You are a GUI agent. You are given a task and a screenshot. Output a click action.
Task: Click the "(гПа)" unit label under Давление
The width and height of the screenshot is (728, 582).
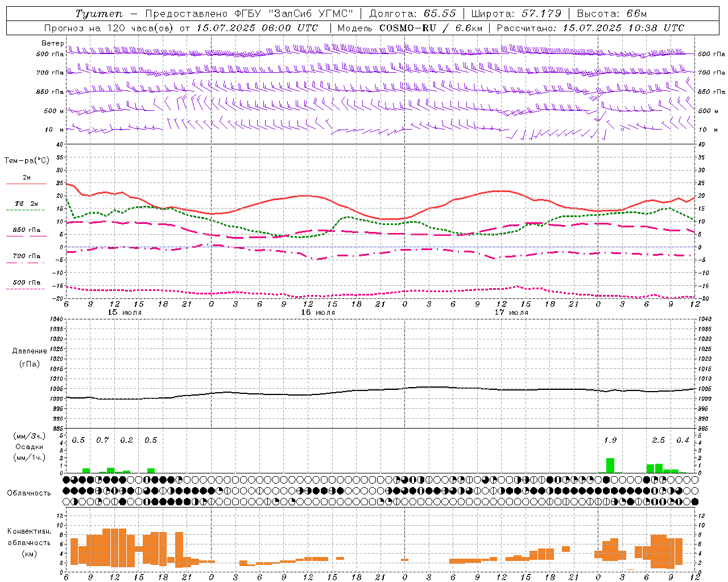tap(30, 364)
